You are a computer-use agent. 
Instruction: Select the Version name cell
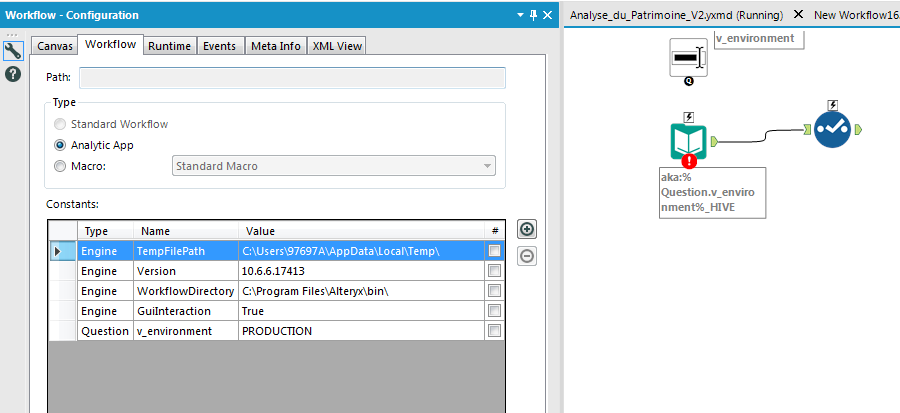pos(186,271)
